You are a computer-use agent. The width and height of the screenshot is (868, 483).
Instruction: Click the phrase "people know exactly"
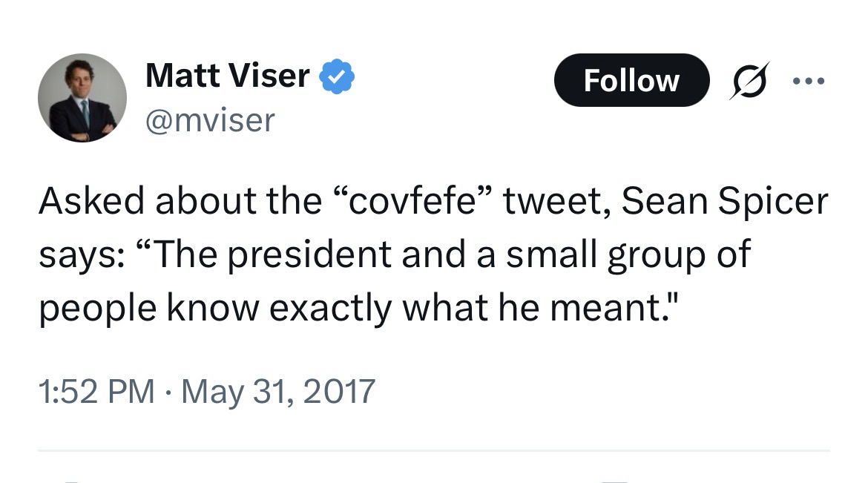pos(214,306)
